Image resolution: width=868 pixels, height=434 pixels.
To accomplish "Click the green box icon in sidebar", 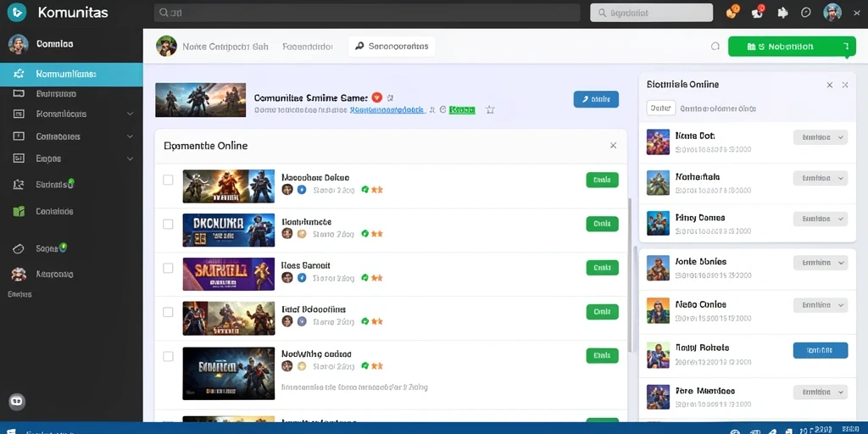I will click(19, 211).
